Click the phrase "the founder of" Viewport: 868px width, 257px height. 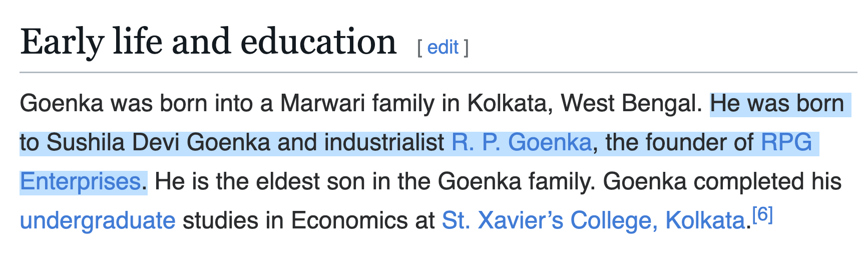(x=679, y=142)
